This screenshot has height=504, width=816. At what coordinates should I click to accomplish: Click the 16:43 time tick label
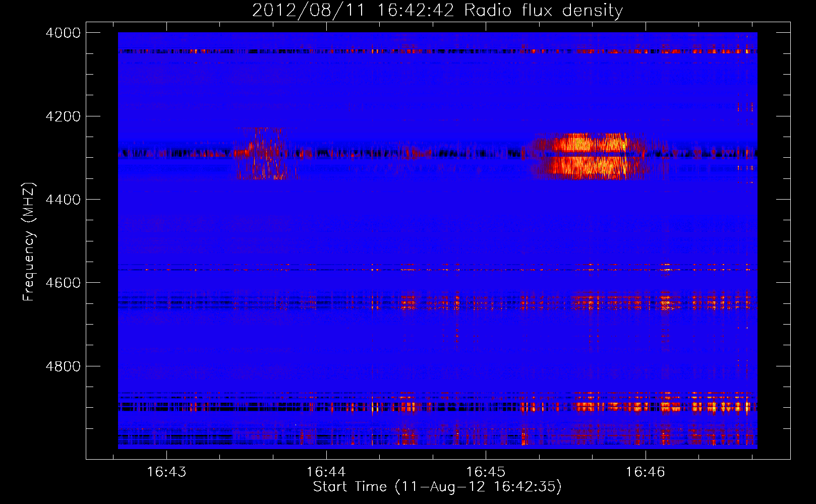[166, 472]
